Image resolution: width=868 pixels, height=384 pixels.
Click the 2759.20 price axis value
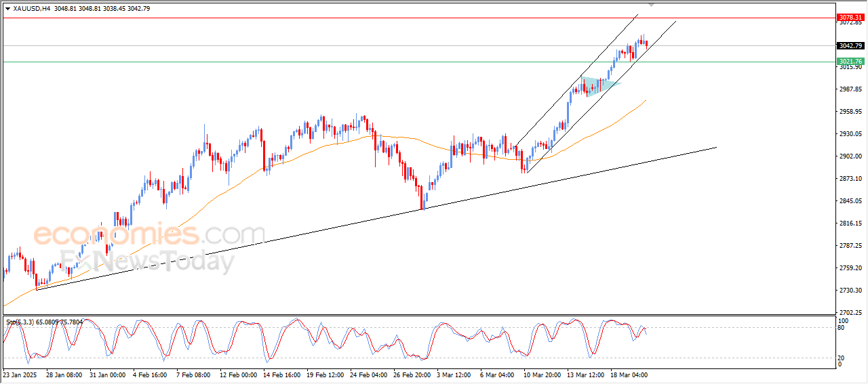[x=850, y=268]
